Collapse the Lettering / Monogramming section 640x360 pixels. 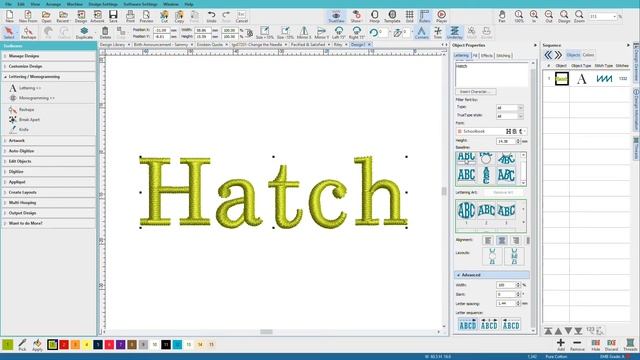point(49,77)
